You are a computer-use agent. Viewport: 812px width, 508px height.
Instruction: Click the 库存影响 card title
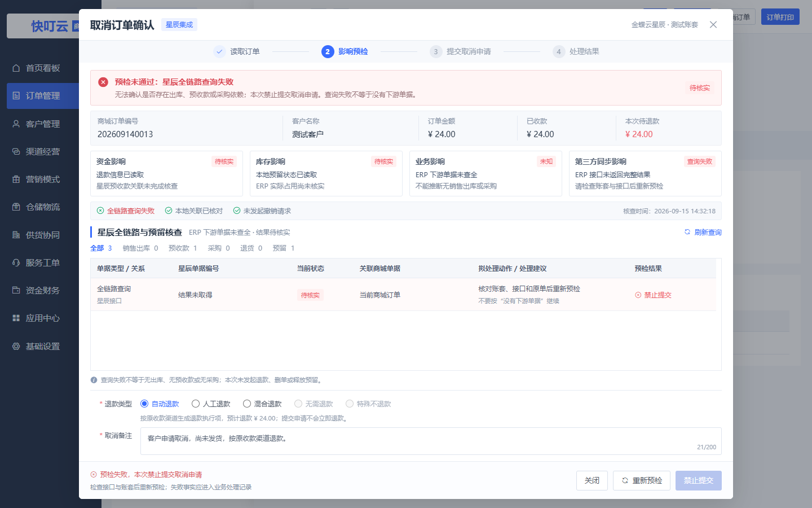point(271,161)
